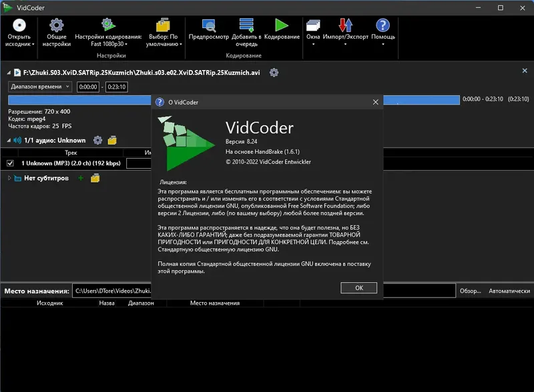Click right part of time range slider
The height and width of the screenshot is (392, 534).
click(422, 100)
